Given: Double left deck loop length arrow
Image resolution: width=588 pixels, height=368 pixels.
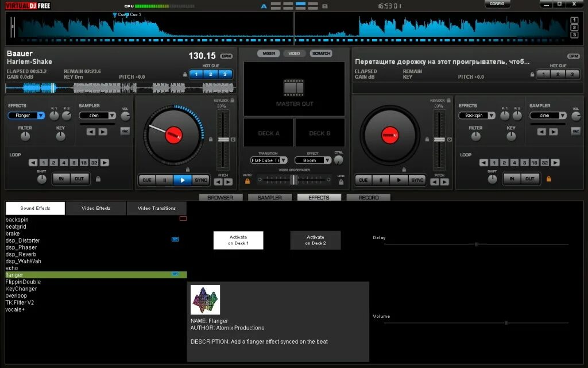Looking at the screenshot, I should 105,163.
